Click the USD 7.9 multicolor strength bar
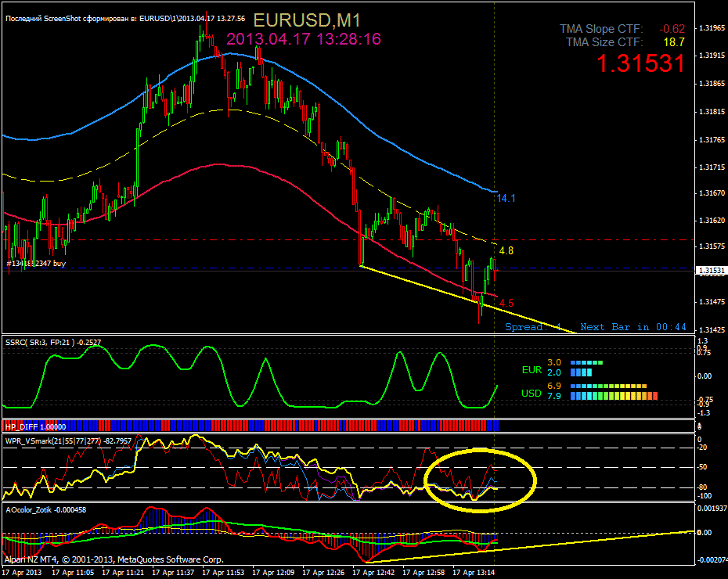Image resolution: width=728 pixels, height=579 pixels. (614, 396)
